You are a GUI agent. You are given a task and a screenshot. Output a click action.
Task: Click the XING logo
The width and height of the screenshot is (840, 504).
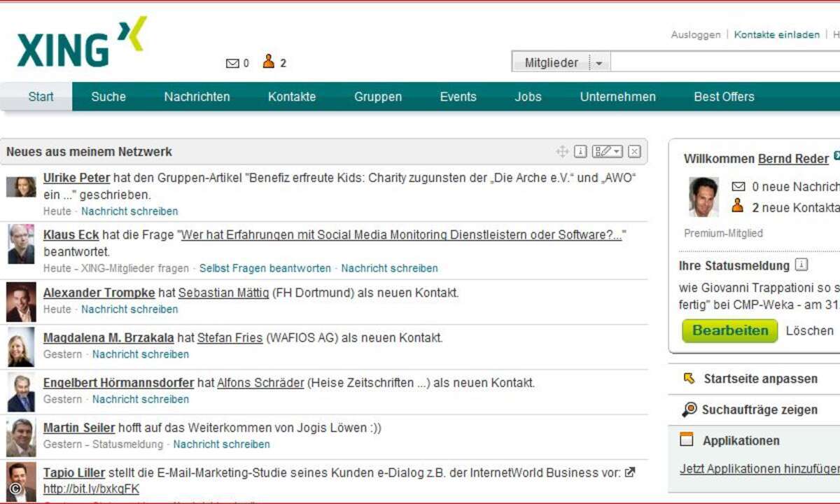[81, 43]
